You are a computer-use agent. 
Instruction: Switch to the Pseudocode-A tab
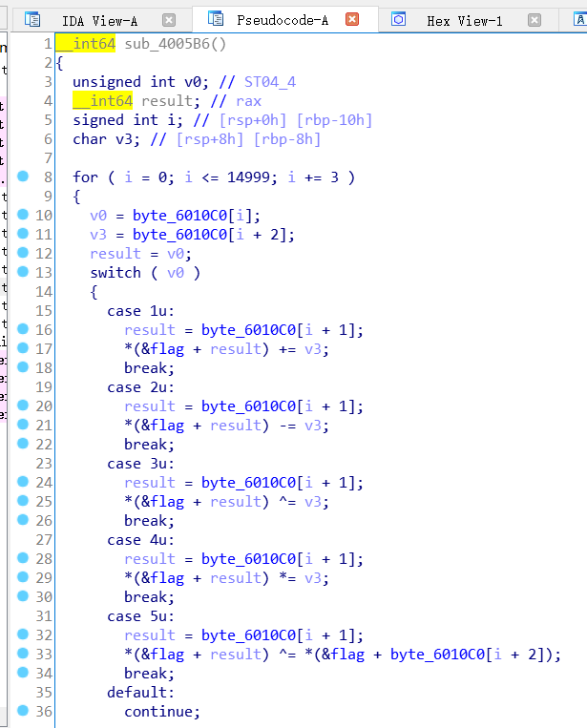283,20
